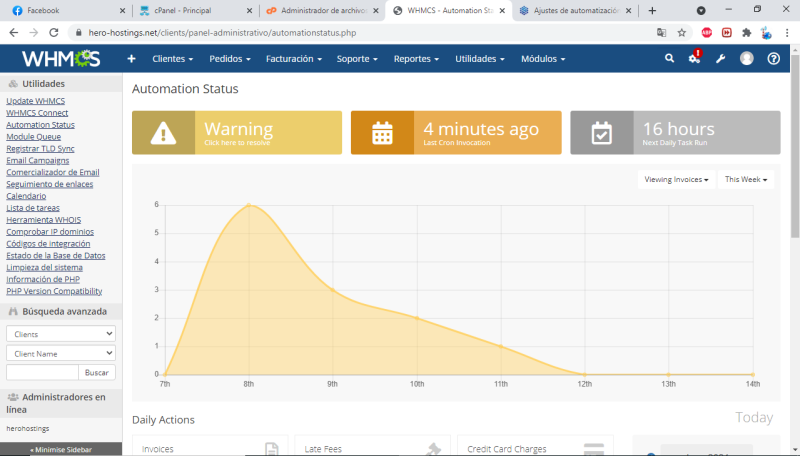
Task: Click the advanced search text input field
Action: 42,372
